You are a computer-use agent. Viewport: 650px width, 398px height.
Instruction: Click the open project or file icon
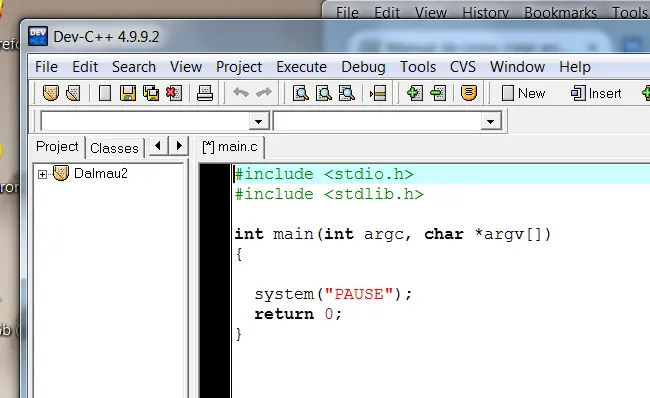[x=73, y=93]
